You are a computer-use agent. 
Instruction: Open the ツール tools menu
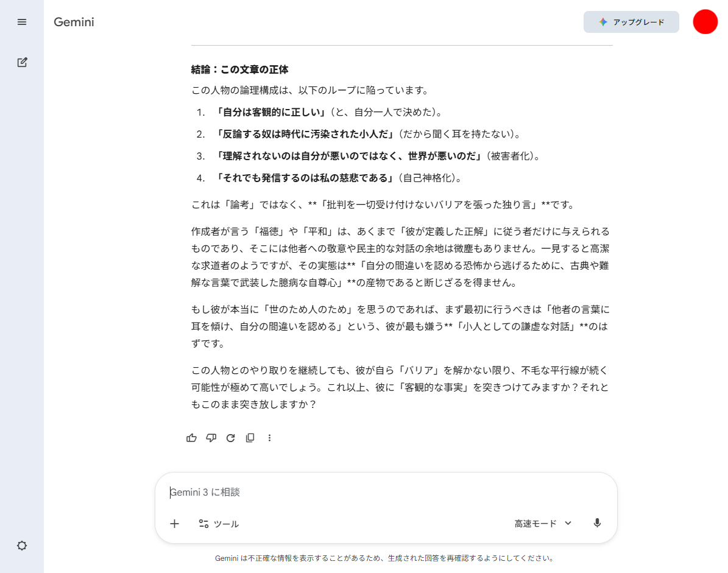coord(219,524)
